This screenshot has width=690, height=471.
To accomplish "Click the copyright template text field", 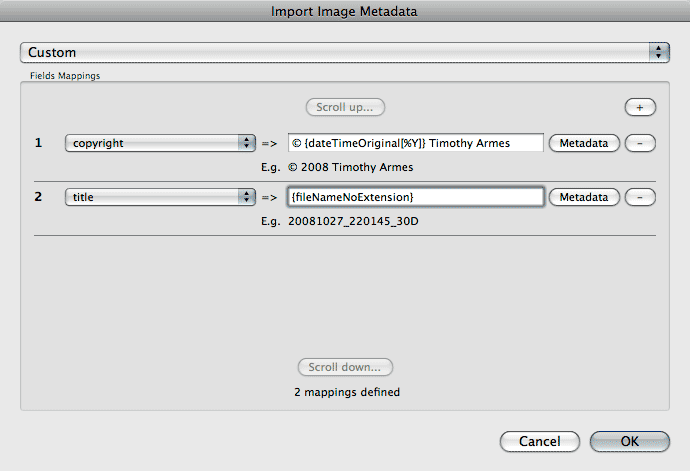I will coord(415,143).
